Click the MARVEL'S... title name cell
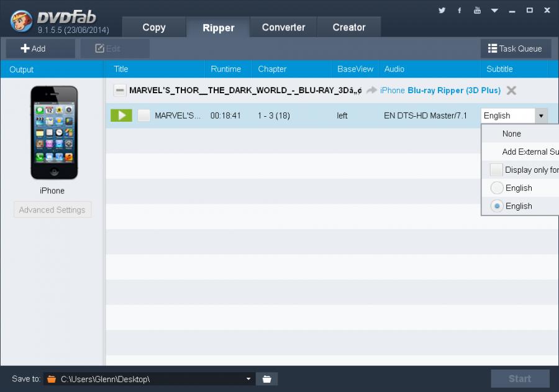 point(178,116)
